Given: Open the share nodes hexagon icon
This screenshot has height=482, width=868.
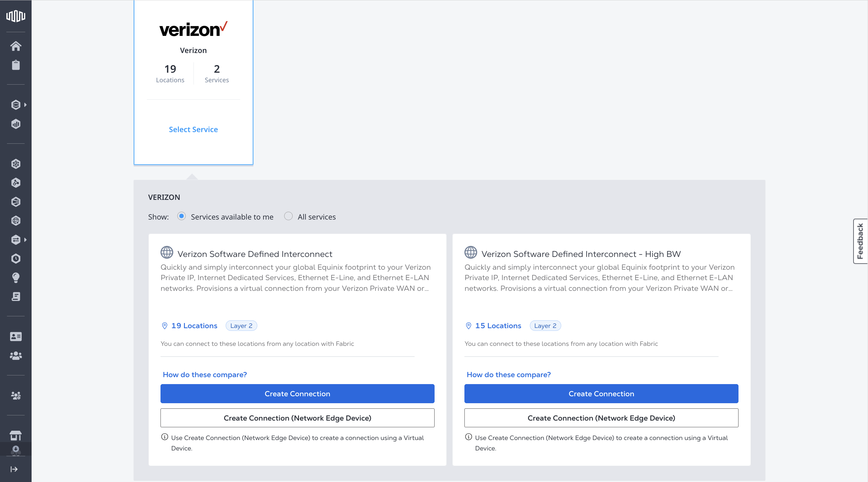Looking at the screenshot, I should 16,182.
